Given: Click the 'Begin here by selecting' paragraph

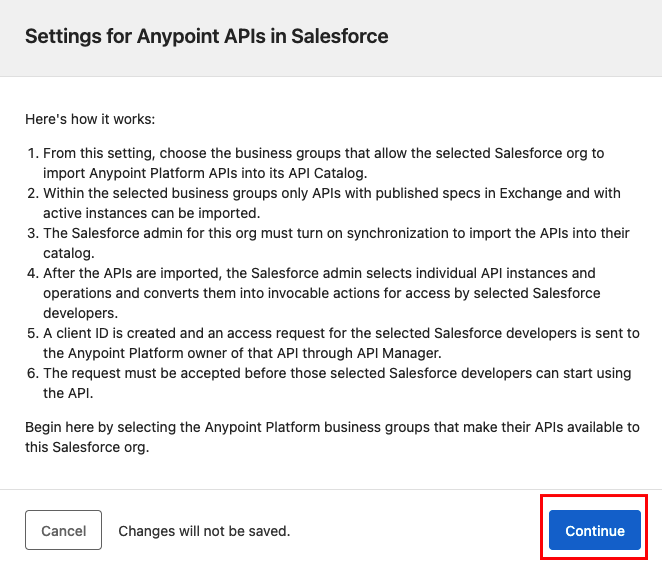Looking at the screenshot, I should tap(331, 437).
